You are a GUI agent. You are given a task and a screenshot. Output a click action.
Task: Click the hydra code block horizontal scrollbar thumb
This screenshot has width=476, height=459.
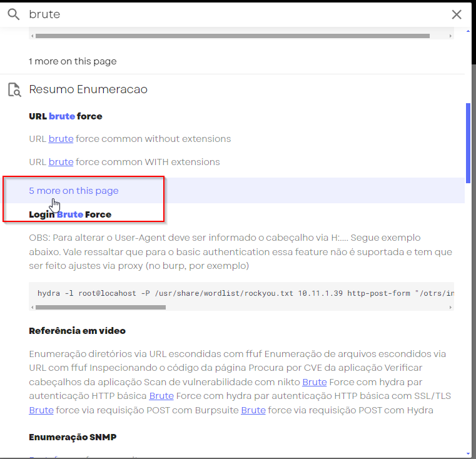[x=101, y=308]
